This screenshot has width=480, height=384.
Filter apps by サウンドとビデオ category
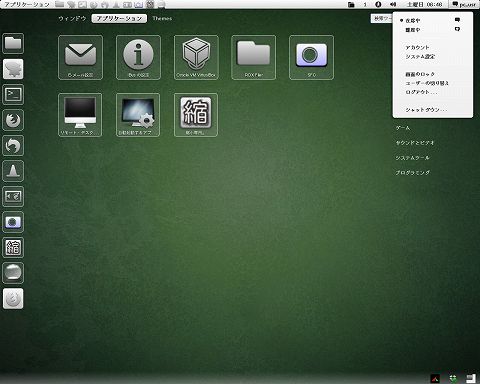tap(415, 143)
